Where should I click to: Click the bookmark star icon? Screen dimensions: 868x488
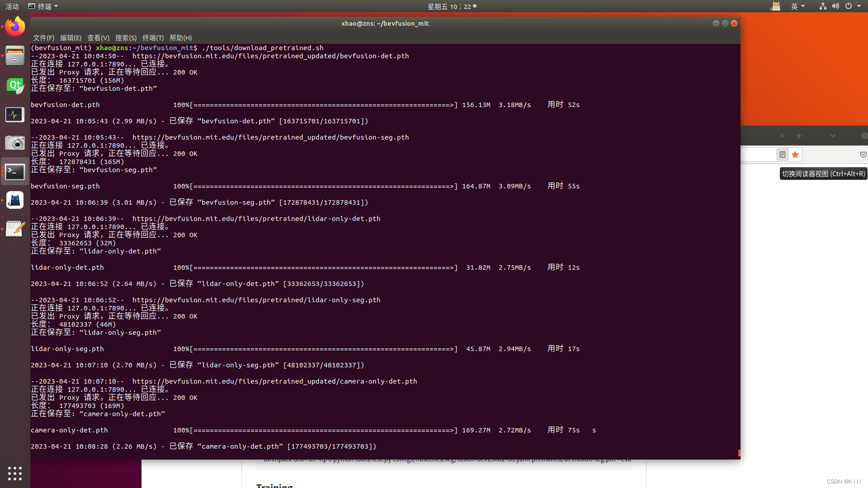pos(795,155)
